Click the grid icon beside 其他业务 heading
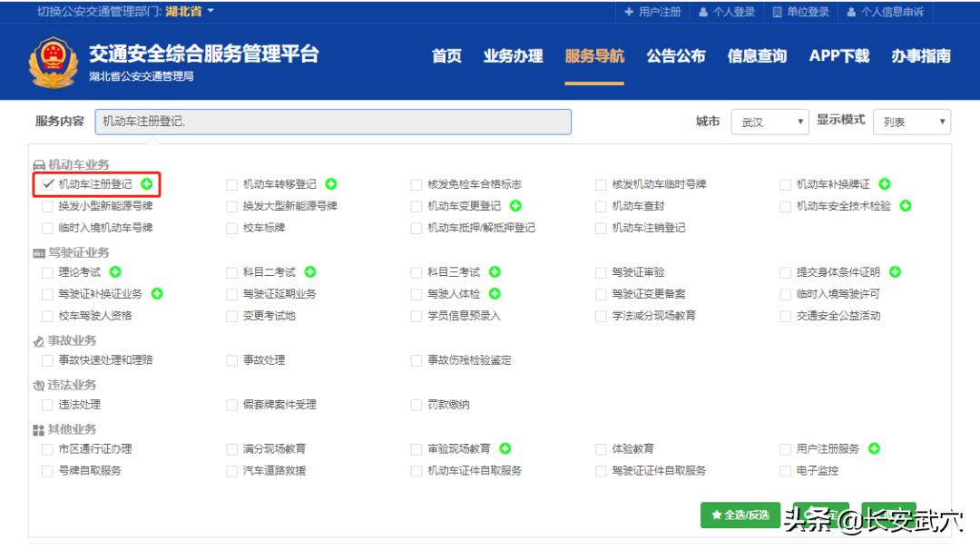Image resolution: width=980 pixels, height=550 pixels. [x=38, y=428]
